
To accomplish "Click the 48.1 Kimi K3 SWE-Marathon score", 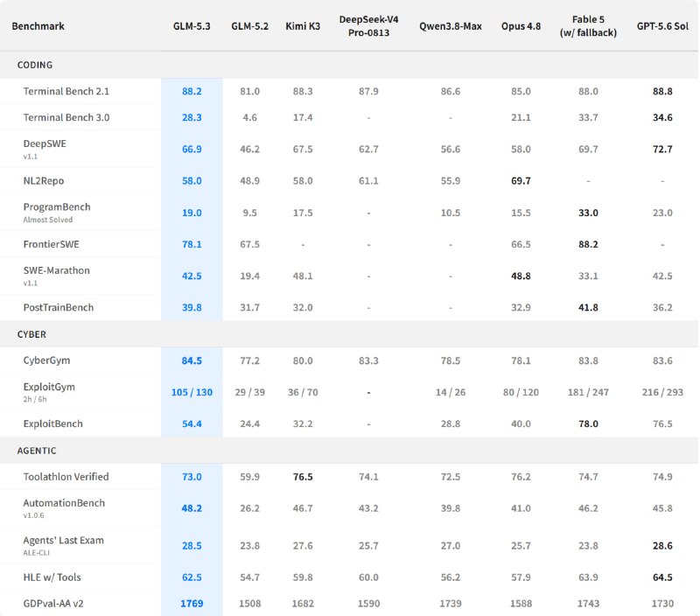I will click(x=303, y=276).
